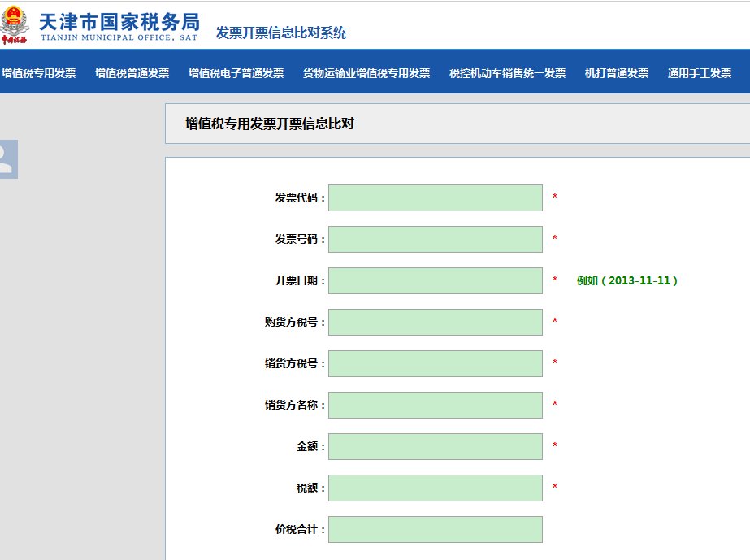Select the 开票日期 date field
This screenshot has height=560, width=750.
click(436, 280)
